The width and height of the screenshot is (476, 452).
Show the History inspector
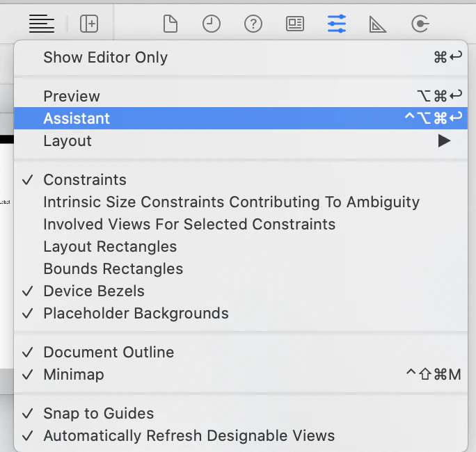pyautogui.click(x=212, y=24)
